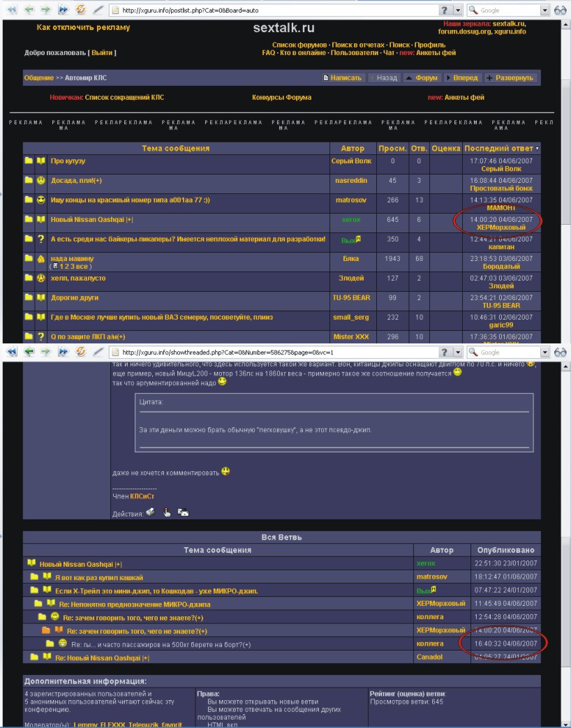Click the question mark icon beside the байкеры-пикаперы topic
This screenshot has height=728, width=571.
point(40,239)
